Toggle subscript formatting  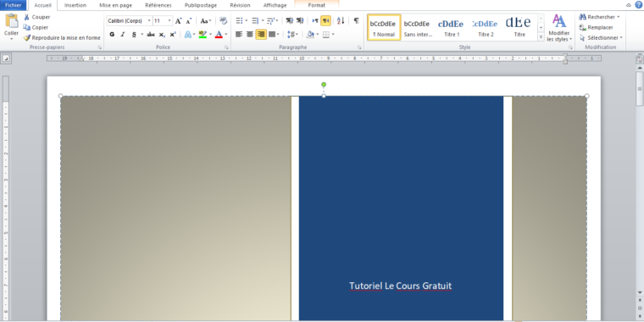pyautogui.click(x=162, y=35)
